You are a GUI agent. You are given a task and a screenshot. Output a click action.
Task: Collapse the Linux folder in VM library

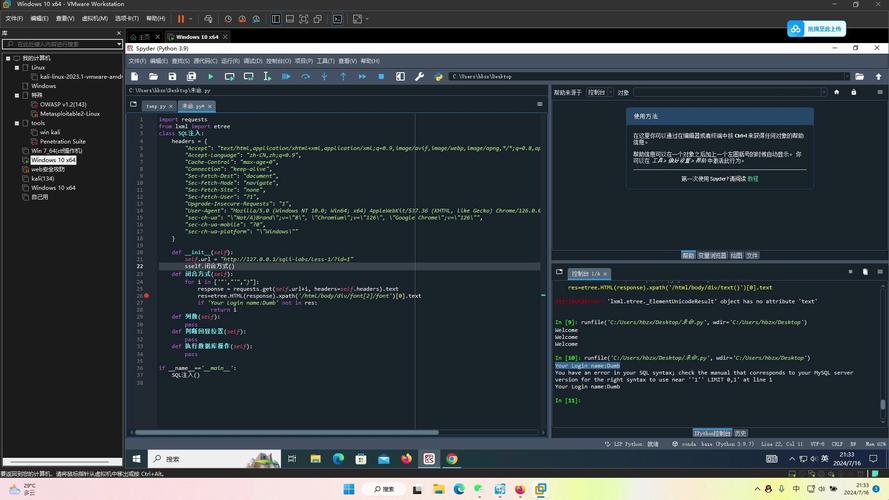(x=17, y=67)
